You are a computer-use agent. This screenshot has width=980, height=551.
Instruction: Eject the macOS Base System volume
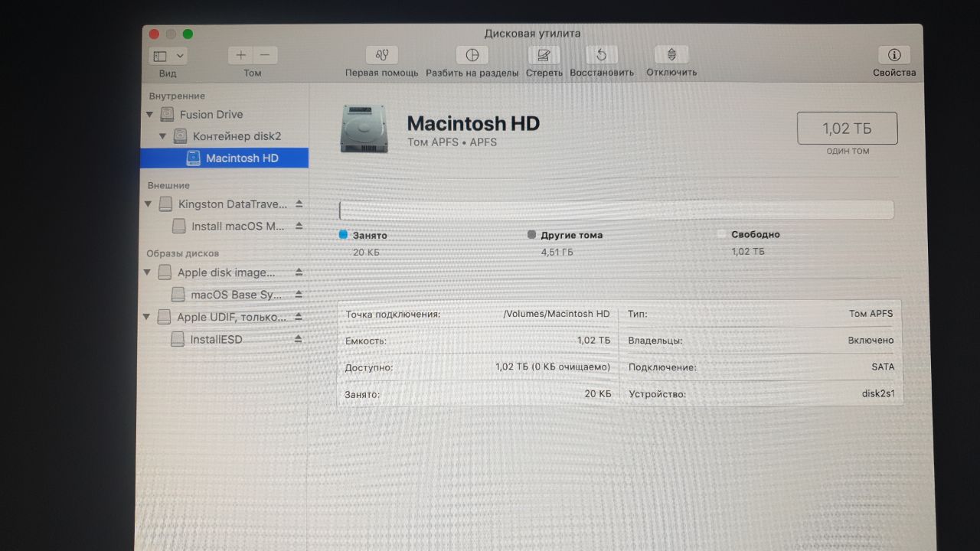tap(299, 295)
